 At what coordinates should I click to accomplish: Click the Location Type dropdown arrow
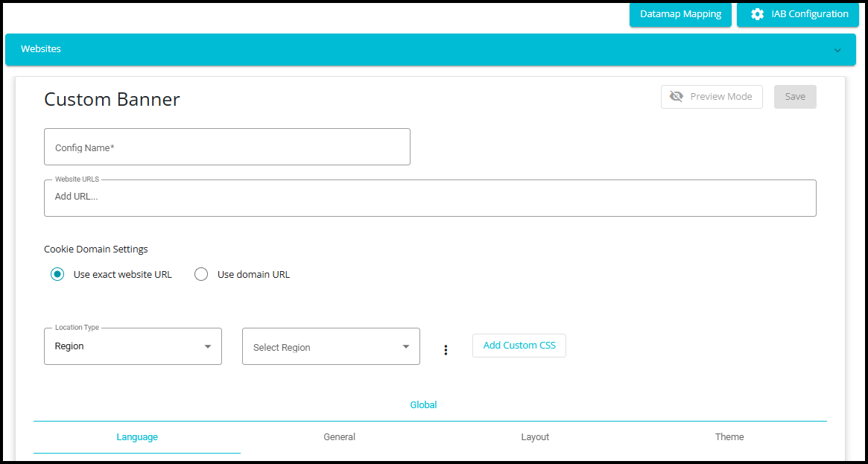(x=208, y=346)
